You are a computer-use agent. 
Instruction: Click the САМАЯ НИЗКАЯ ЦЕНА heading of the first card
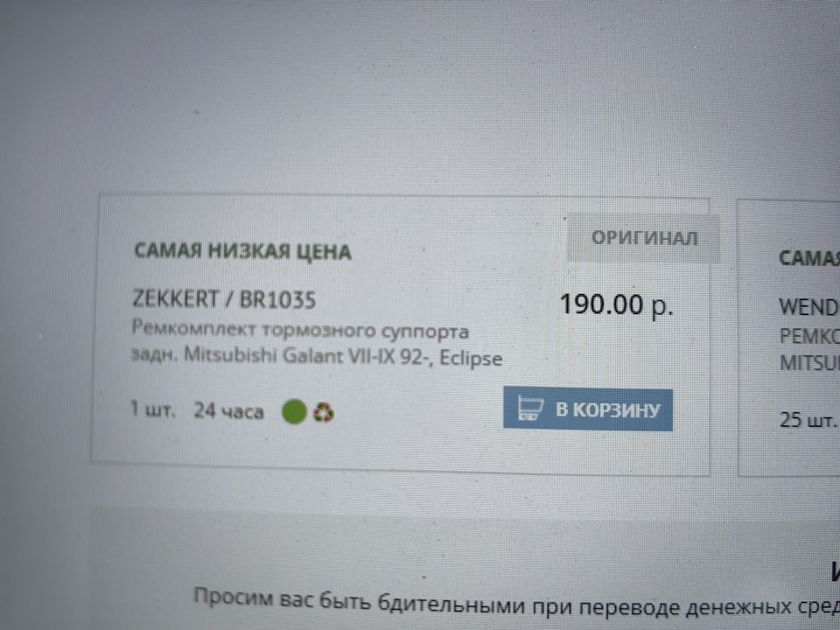tap(242, 251)
